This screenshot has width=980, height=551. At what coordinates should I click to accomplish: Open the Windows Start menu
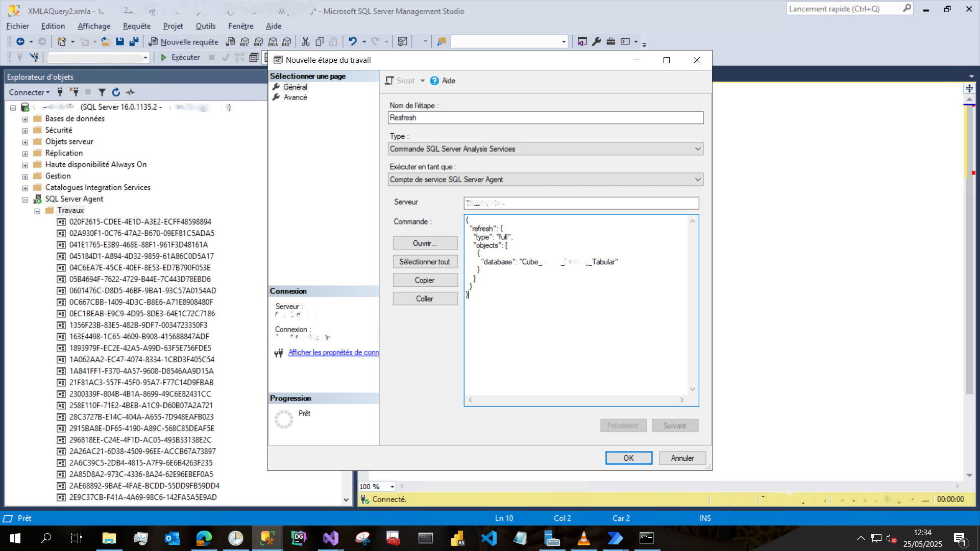pos(15,538)
